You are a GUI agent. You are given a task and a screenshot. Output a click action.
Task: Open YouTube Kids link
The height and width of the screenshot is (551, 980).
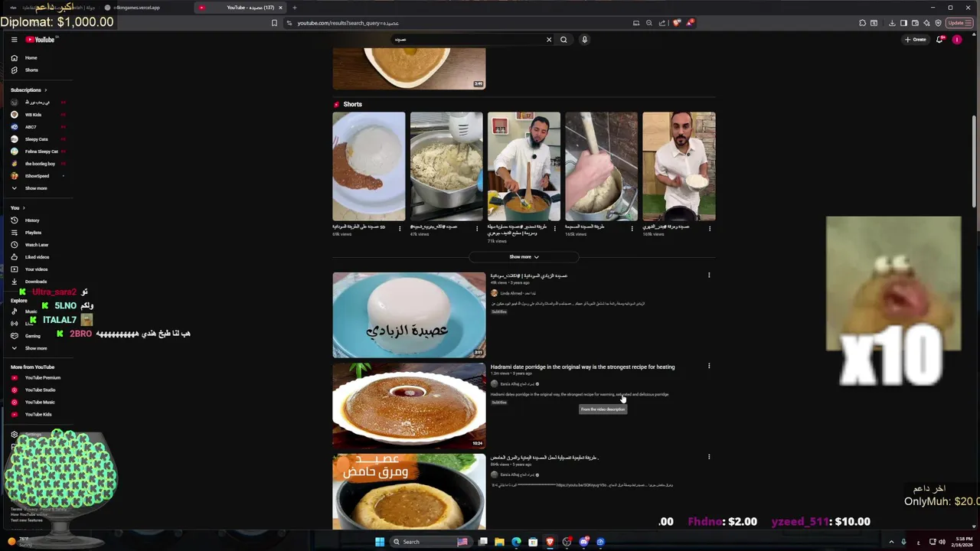pos(38,415)
